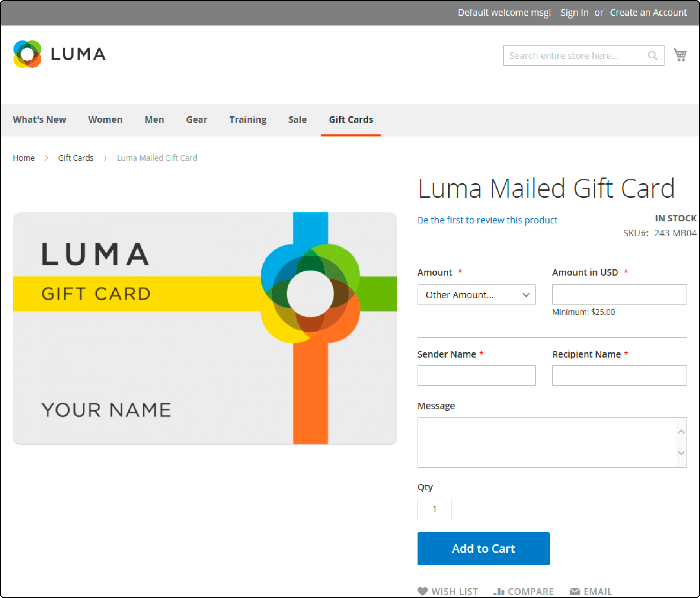This screenshot has width=700, height=598.
Task: Click the Add to Cart button
Action: tap(483, 549)
